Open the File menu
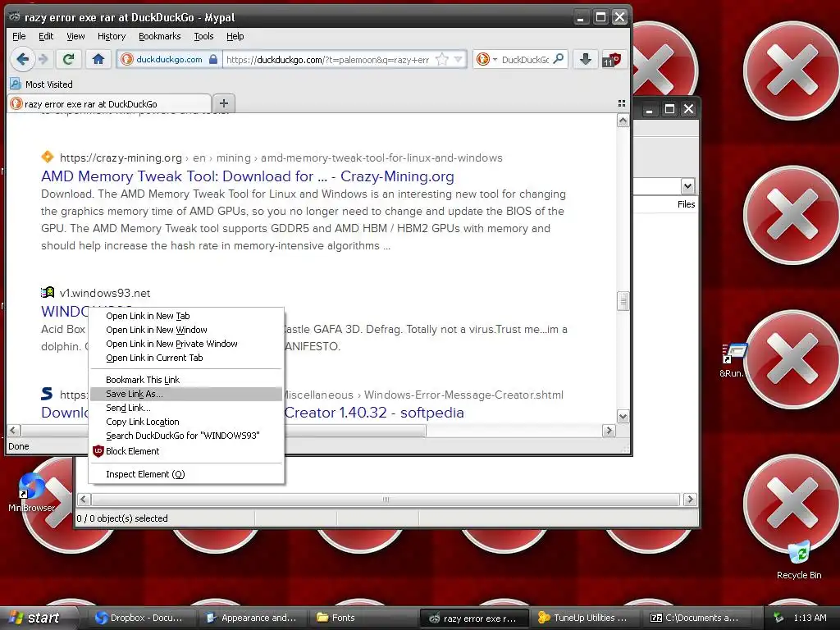The image size is (840, 630). 19,36
